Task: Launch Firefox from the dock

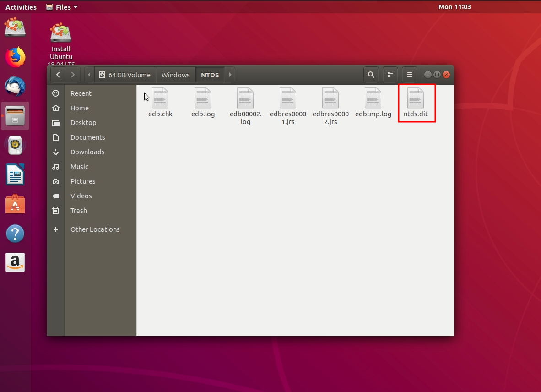Action: click(15, 57)
